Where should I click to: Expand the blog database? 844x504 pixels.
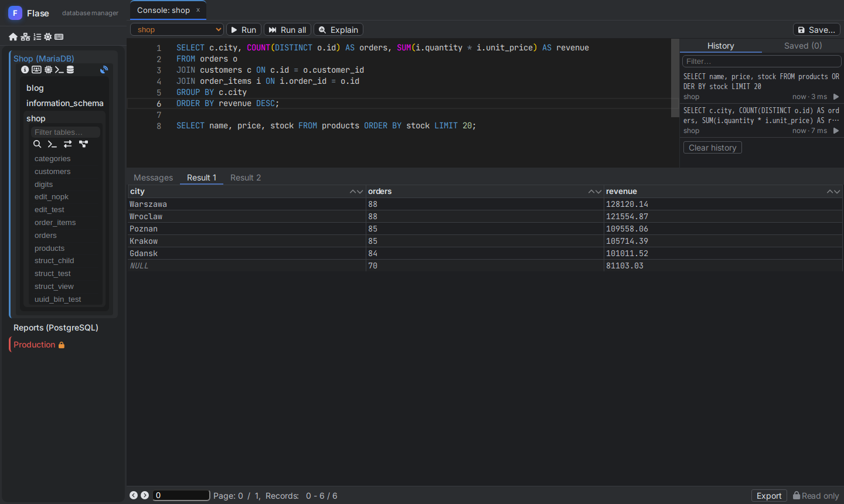click(35, 88)
